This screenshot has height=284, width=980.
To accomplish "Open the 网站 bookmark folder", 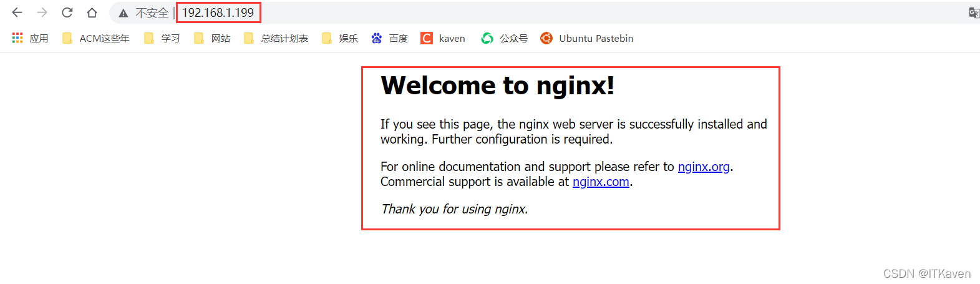I will [212, 38].
